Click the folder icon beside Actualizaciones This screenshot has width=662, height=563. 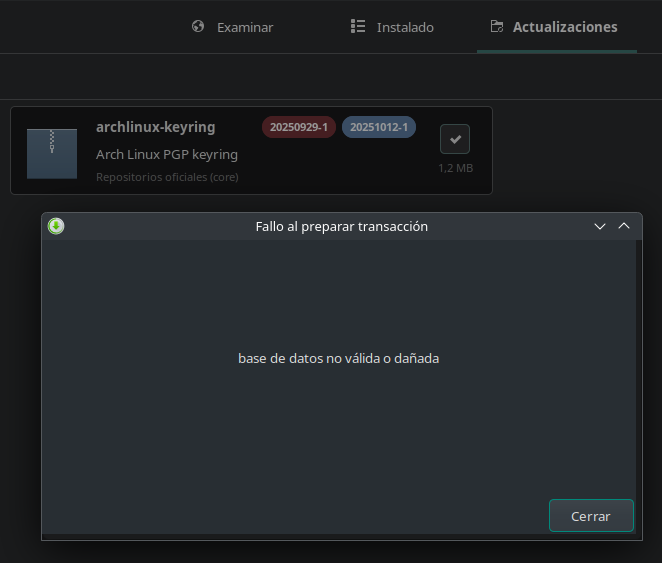496,27
